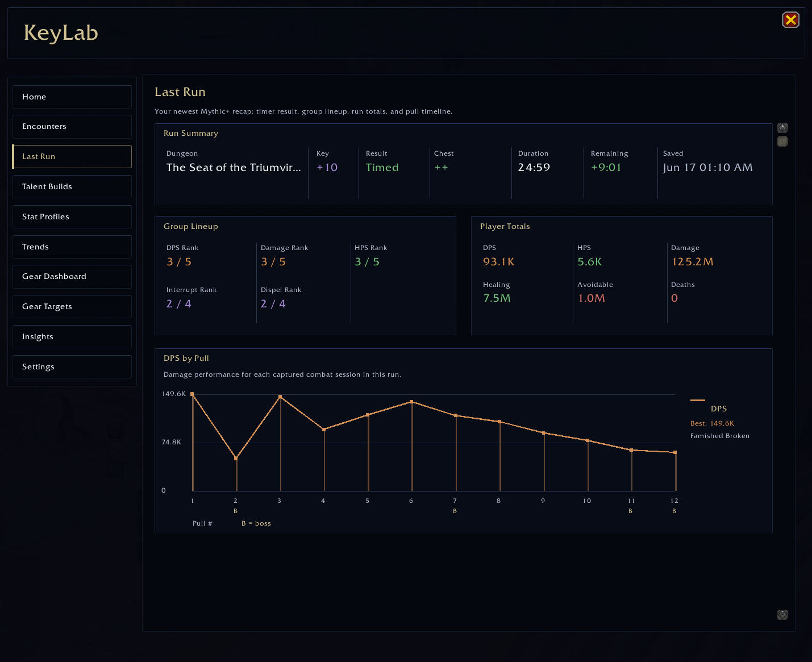Screen dimensions: 812x662
Task: Click the 'Best: 149.6K' legend text
Action: (x=712, y=423)
